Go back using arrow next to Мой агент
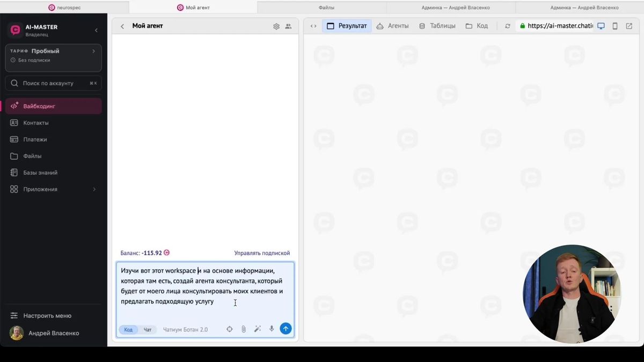644x362 pixels. click(122, 26)
